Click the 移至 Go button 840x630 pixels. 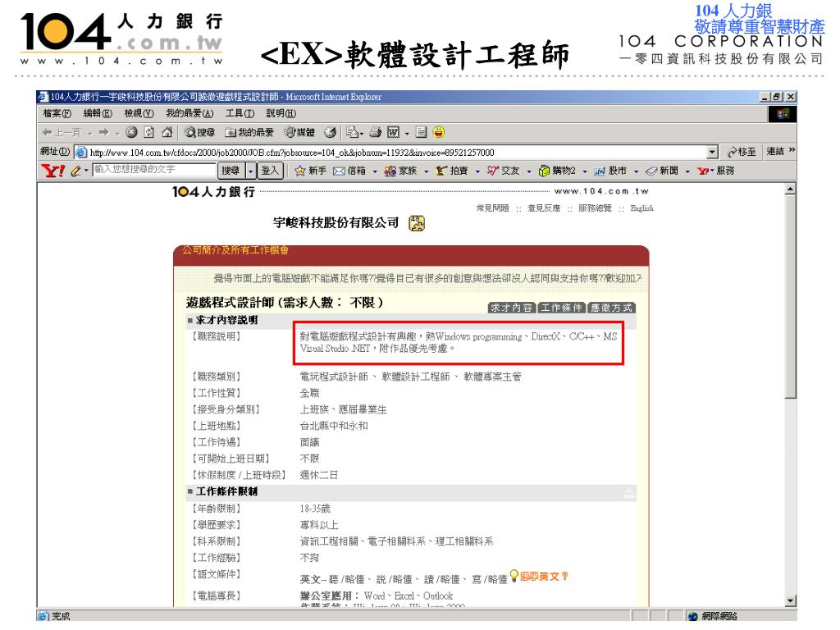pos(742,152)
